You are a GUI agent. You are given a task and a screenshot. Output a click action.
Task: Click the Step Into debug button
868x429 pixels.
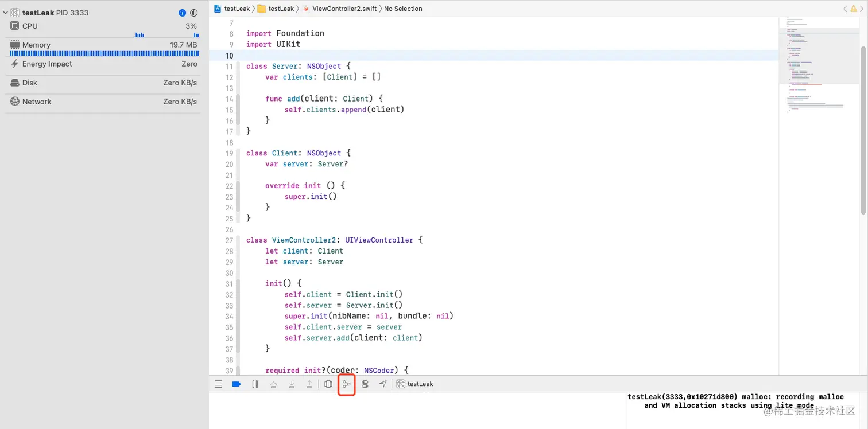[x=292, y=384]
